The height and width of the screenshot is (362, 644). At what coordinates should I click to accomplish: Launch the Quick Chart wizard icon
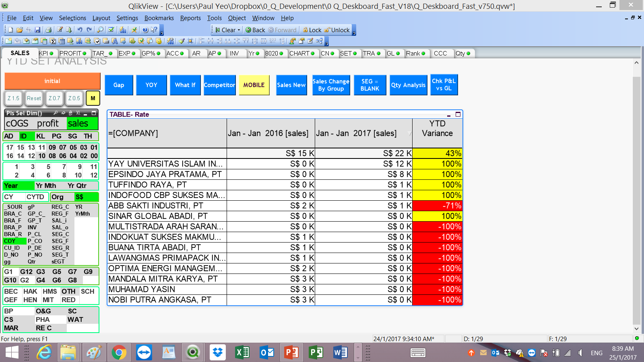point(123,30)
